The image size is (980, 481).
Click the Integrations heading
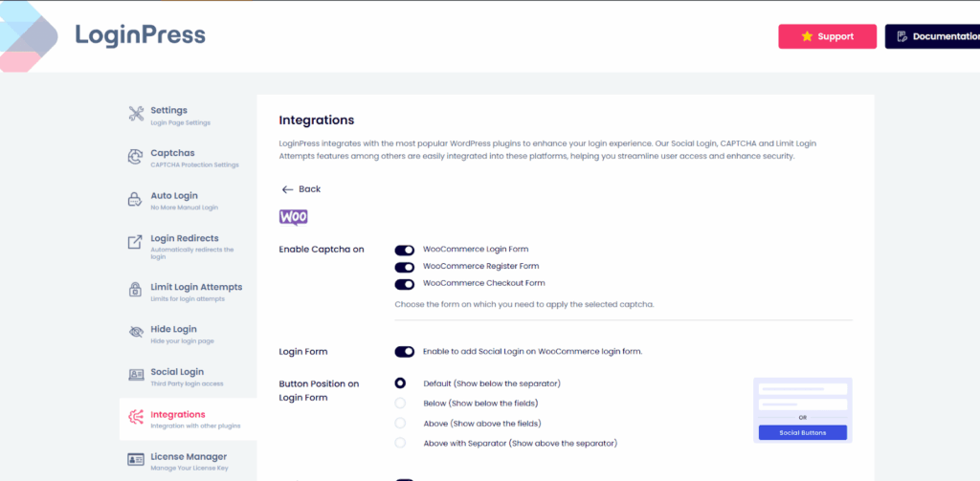pos(316,120)
